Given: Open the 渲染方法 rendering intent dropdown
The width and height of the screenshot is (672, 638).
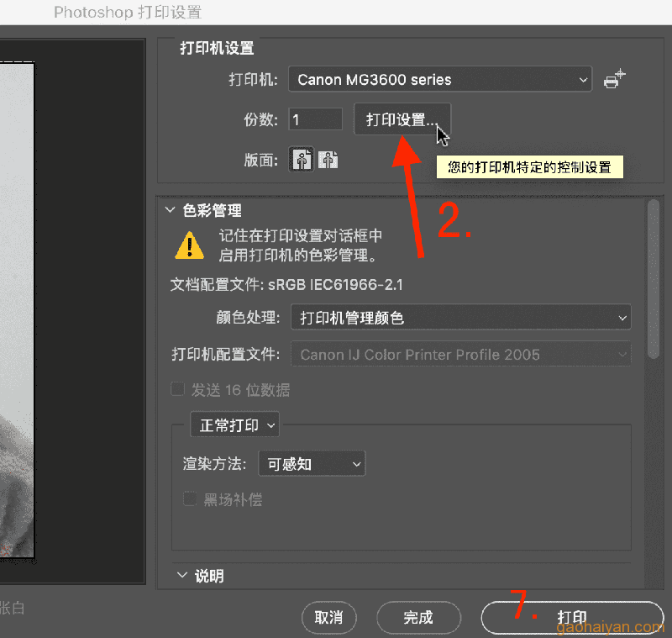Looking at the screenshot, I should [312, 463].
